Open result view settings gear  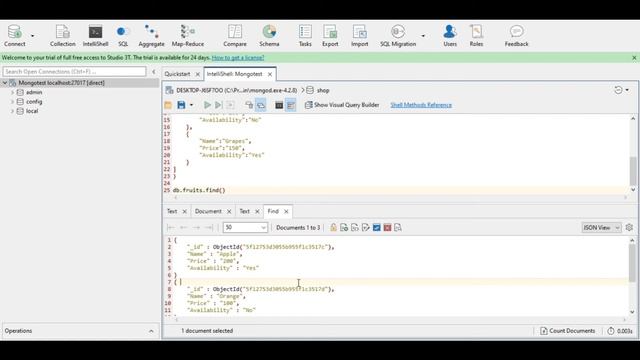629,227
